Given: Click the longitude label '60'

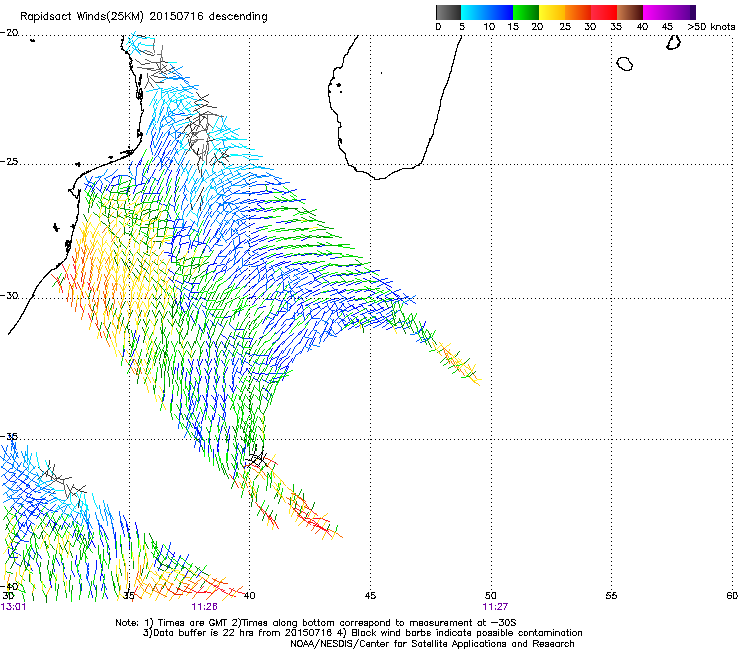Looking at the screenshot, I should (732, 596).
